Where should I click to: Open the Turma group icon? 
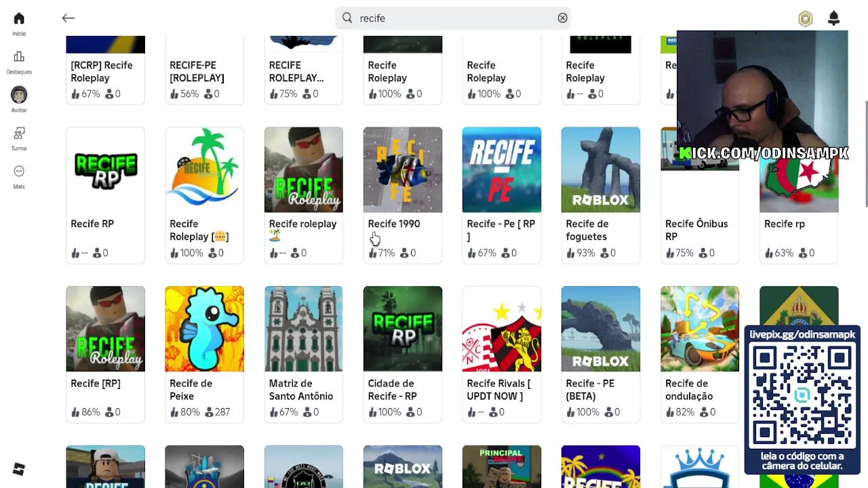click(x=19, y=134)
